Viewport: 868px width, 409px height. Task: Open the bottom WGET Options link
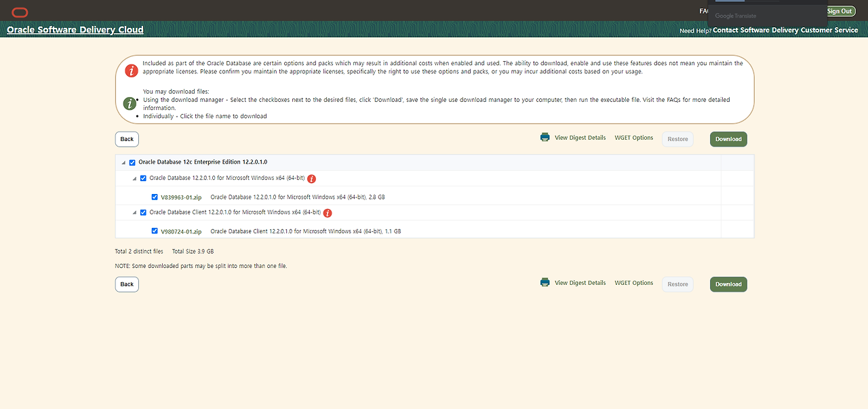[634, 283]
